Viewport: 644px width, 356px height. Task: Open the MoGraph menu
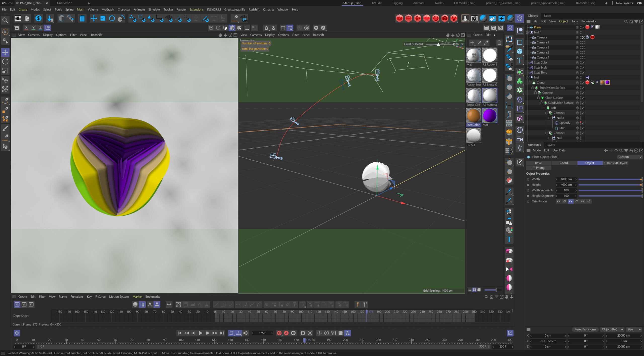coord(107,10)
